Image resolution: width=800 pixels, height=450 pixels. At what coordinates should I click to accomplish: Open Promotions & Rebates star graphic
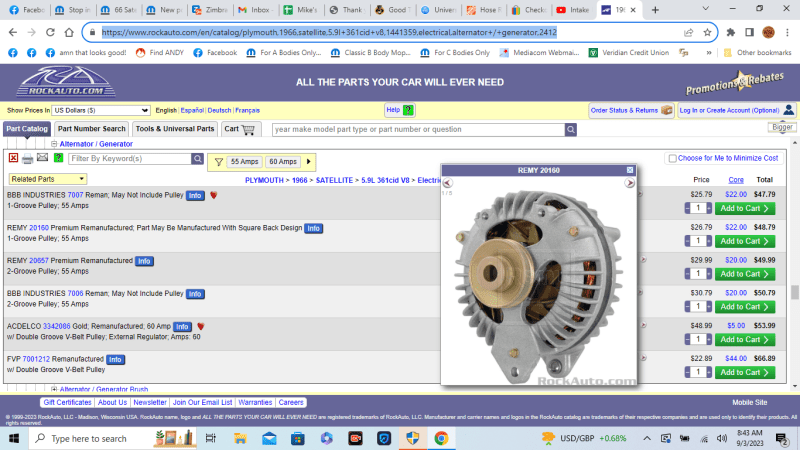(735, 83)
